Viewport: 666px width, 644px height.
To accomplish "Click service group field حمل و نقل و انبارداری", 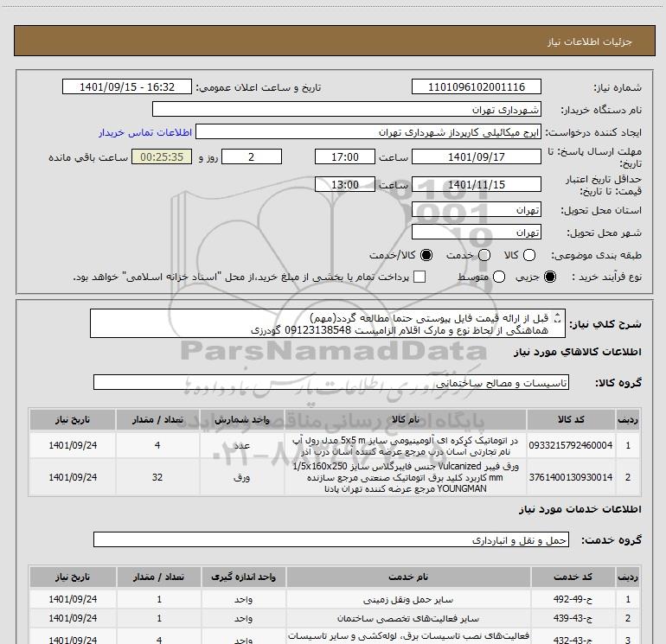I will coord(331,539).
